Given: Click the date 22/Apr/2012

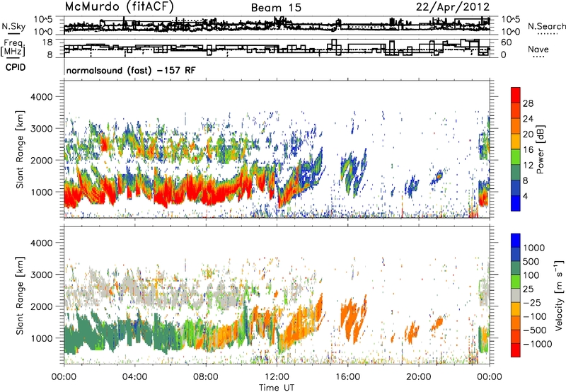Looking at the screenshot, I should coord(453,7).
